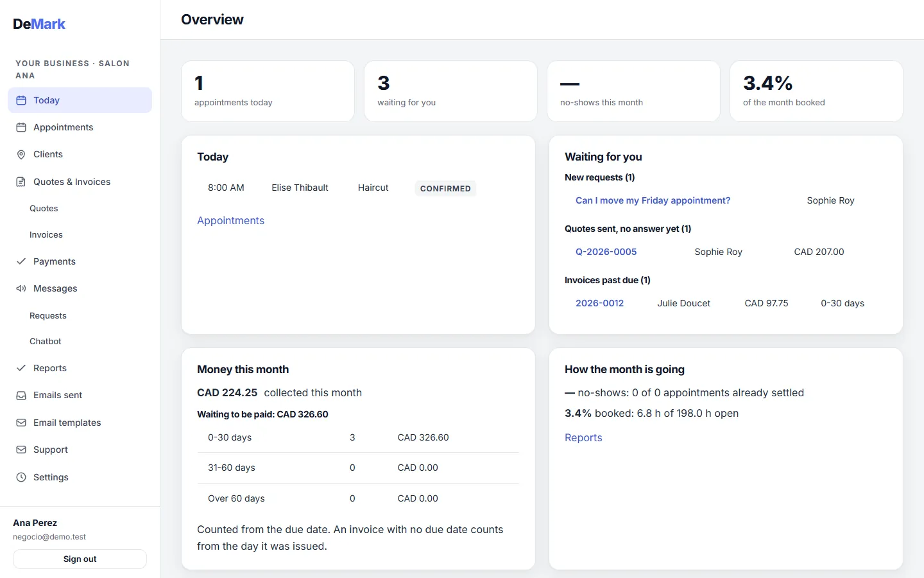The height and width of the screenshot is (578, 924).
Task: Click the Reports checkmark icon
Action: [x=21, y=368]
